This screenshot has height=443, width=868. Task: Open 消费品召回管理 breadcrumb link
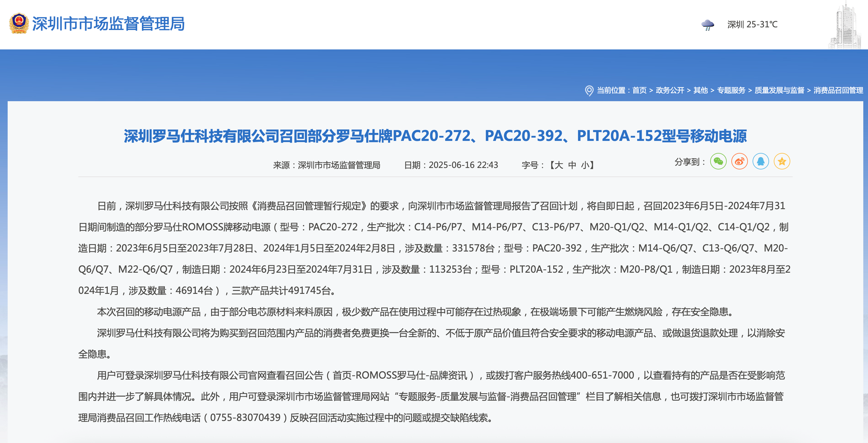[x=838, y=91]
